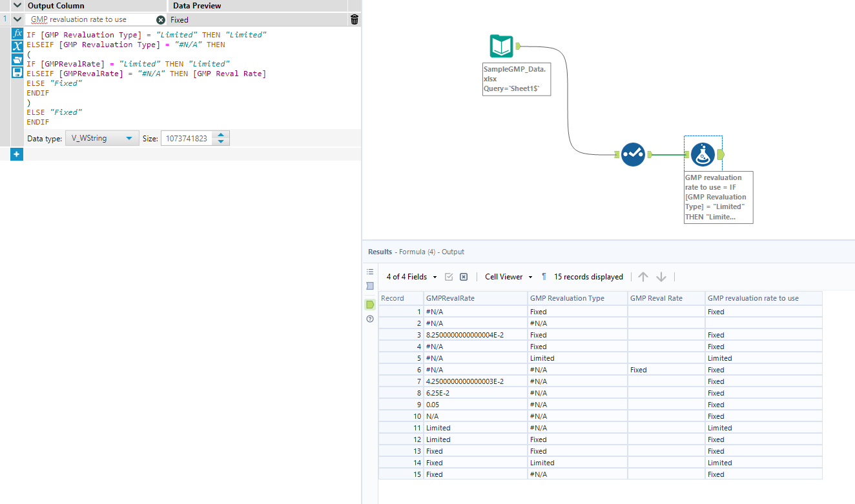Open the saved expressions folder icon
The height and width of the screenshot is (504, 855).
[17, 59]
